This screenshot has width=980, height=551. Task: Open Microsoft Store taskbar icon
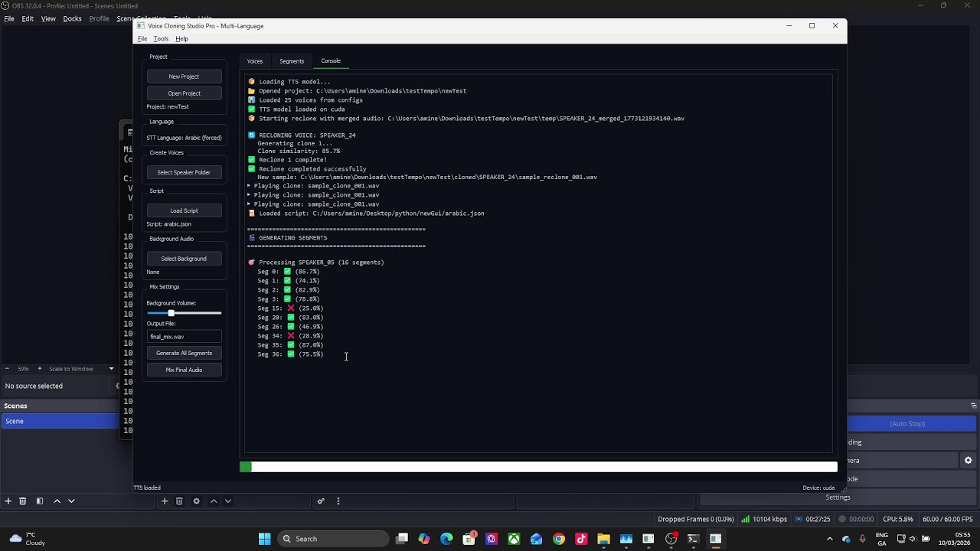click(x=469, y=539)
